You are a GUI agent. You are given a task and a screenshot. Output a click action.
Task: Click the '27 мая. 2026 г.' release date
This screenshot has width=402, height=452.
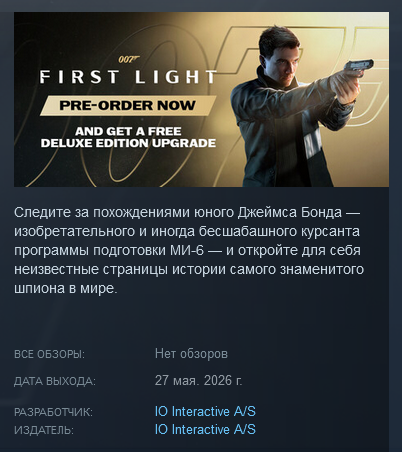click(x=198, y=380)
